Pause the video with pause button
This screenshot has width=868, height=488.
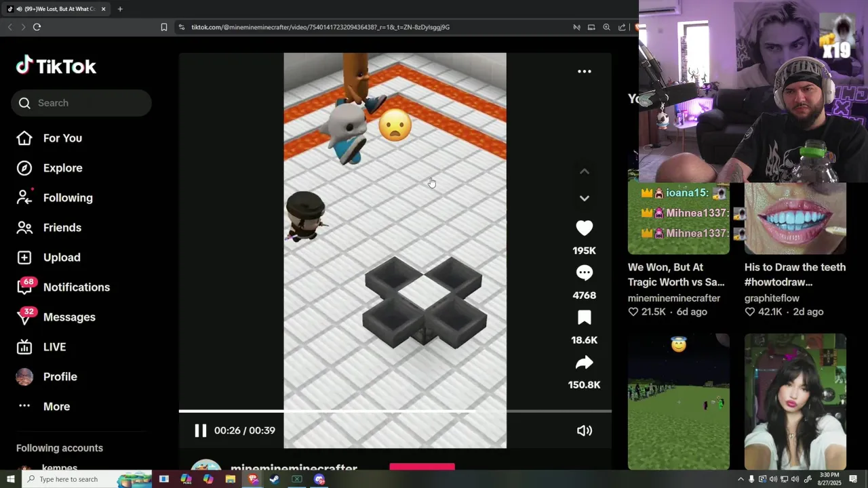pyautogui.click(x=201, y=430)
